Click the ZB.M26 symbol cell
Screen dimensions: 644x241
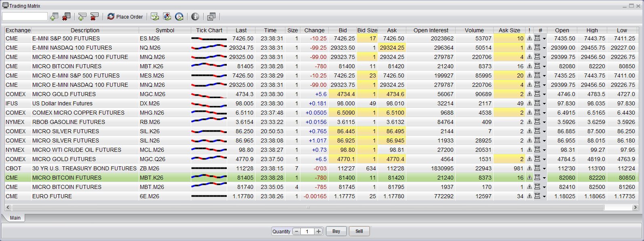pyautogui.click(x=165, y=168)
